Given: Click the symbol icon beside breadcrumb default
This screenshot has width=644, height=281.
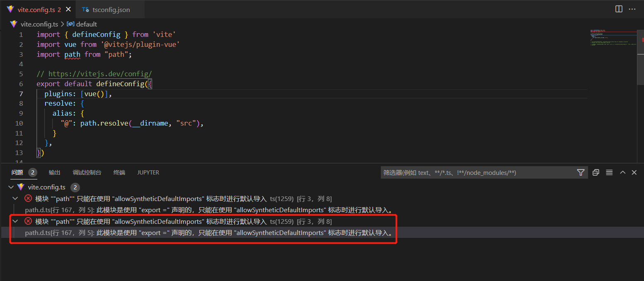Looking at the screenshot, I should [70, 24].
